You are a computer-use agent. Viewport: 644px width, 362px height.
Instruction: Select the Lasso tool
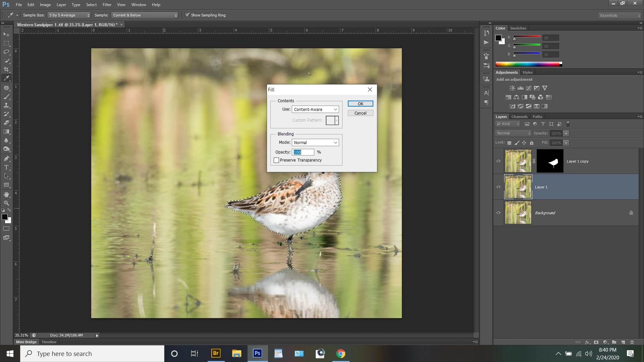[x=6, y=52]
